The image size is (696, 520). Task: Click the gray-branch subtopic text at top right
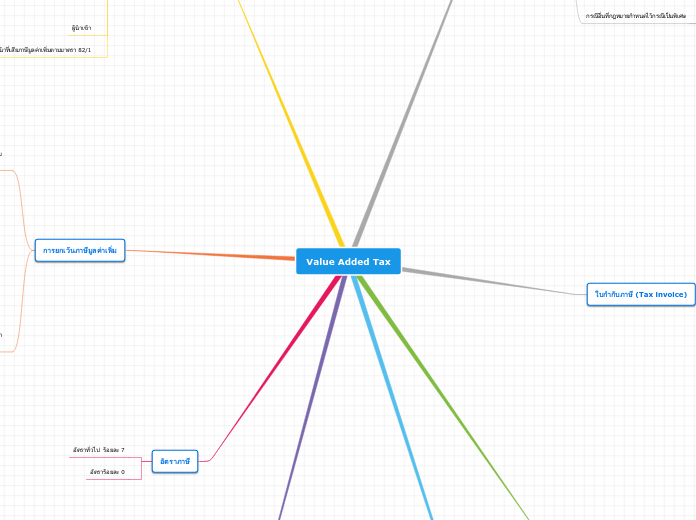[x=636, y=16]
